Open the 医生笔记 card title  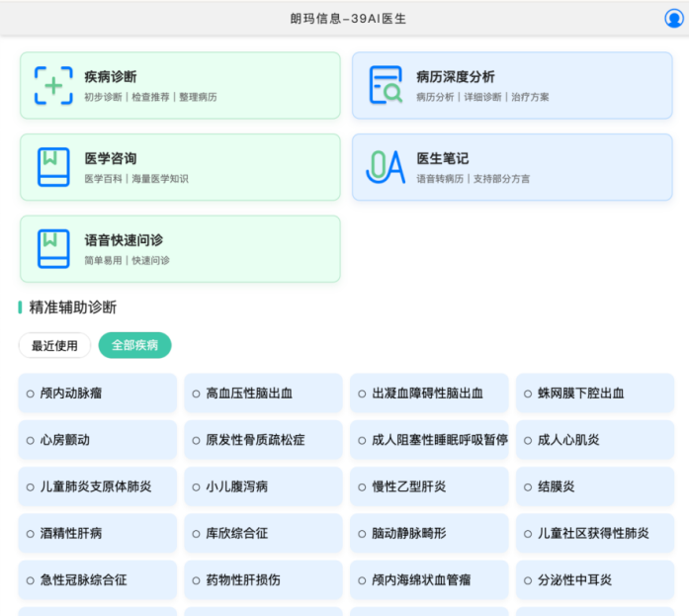443,158
